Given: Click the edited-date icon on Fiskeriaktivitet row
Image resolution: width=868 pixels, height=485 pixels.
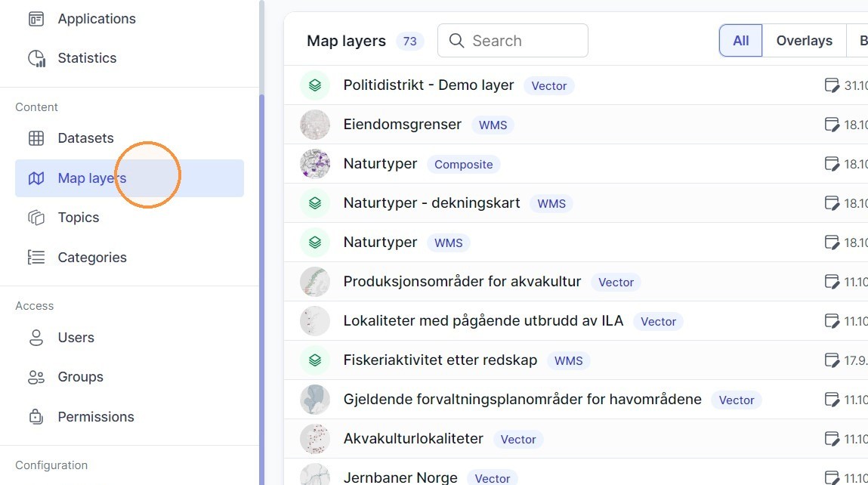Looking at the screenshot, I should tap(832, 360).
